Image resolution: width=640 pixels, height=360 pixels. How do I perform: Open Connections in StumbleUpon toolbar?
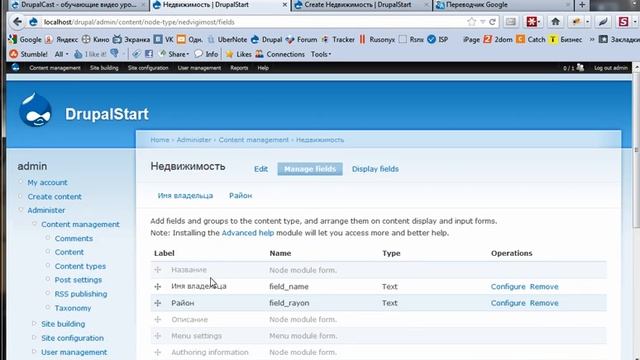point(280,54)
